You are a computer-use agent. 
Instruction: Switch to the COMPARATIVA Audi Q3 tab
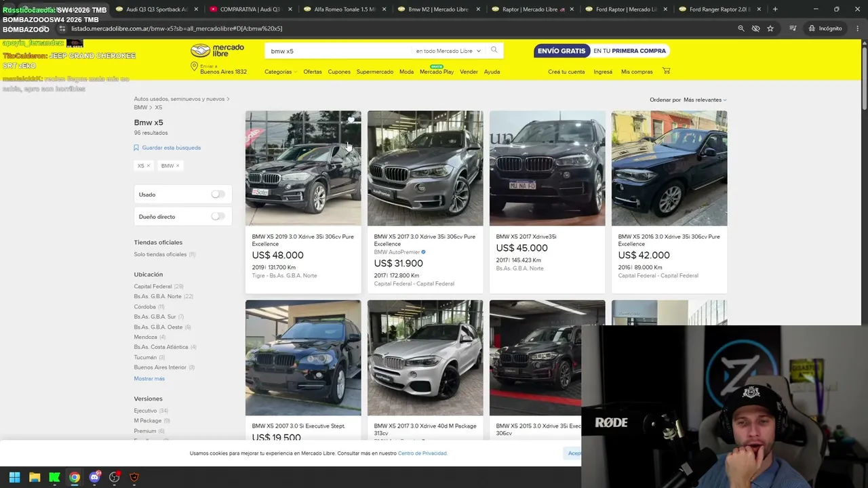(249, 9)
